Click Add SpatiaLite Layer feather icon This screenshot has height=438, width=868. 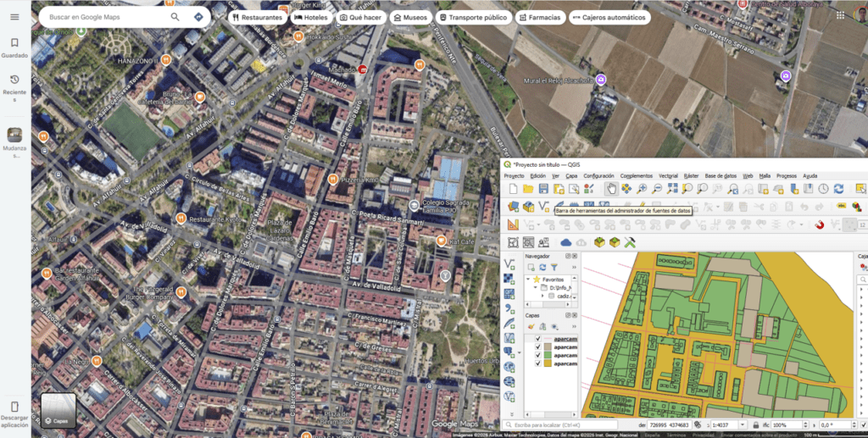click(x=509, y=323)
